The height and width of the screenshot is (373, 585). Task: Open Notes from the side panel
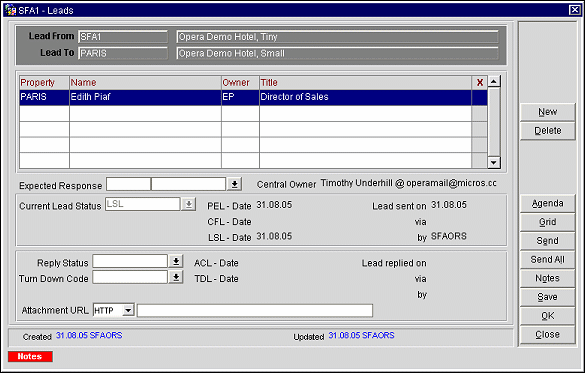click(547, 278)
